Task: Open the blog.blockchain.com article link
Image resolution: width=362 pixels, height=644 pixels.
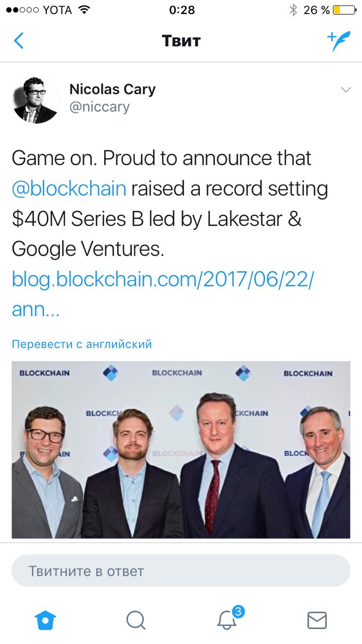Action: point(162,279)
